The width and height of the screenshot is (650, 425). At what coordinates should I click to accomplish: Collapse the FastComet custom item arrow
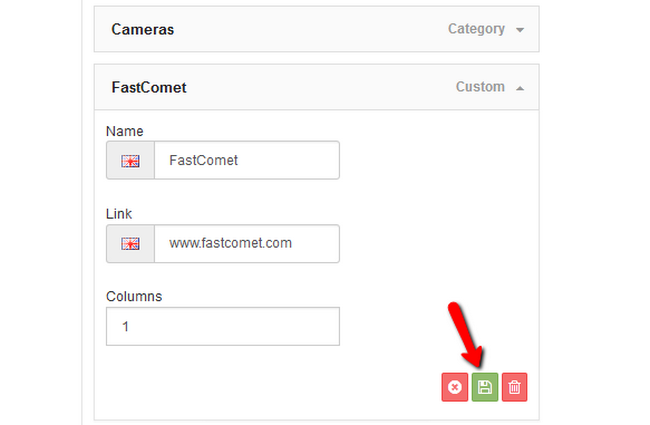click(520, 88)
